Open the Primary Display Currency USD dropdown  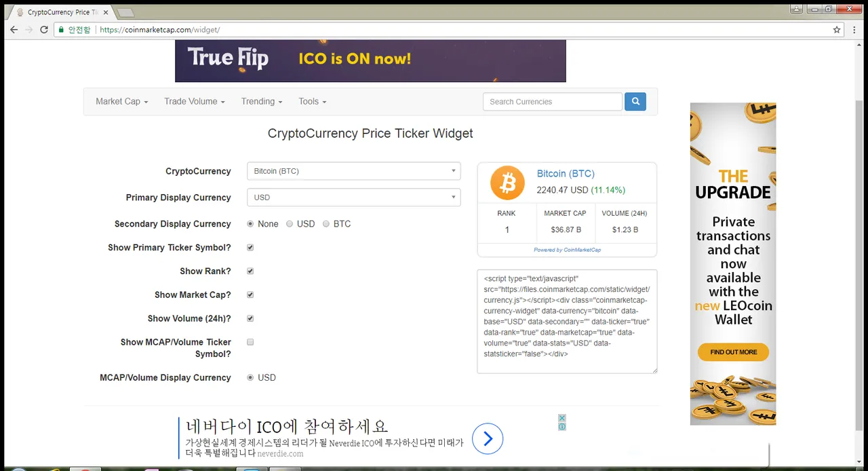pyautogui.click(x=353, y=197)
